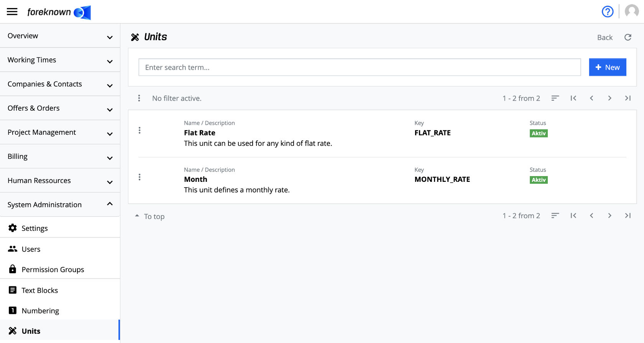Click the Permission Groups lock icon
Viewport: 644px width, 343px height.
point(13,269)
